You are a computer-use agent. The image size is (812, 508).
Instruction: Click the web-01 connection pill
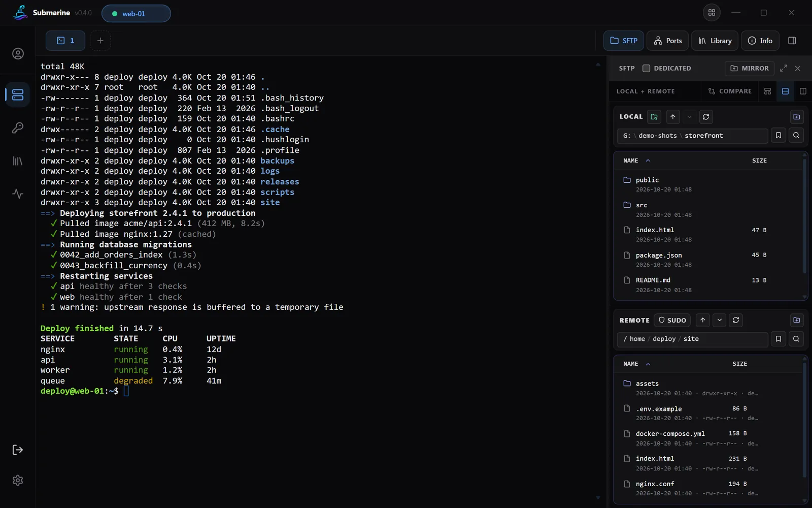point(136,14)
